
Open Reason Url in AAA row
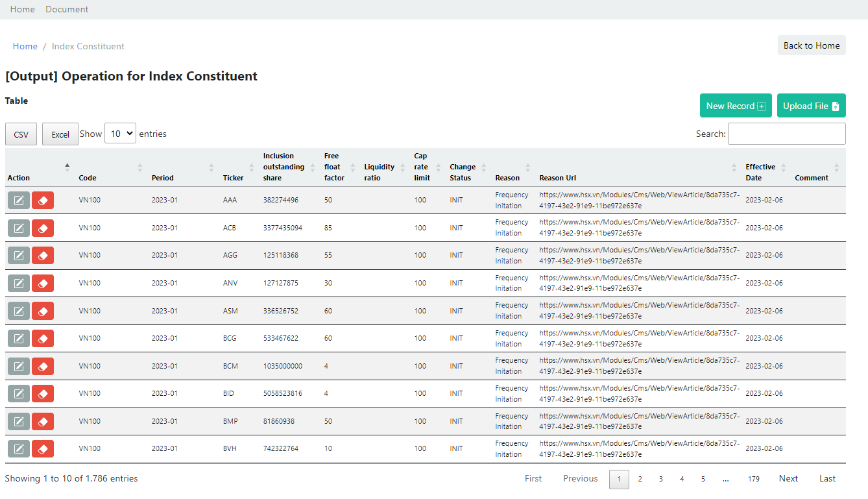click(x=639, y=201)
